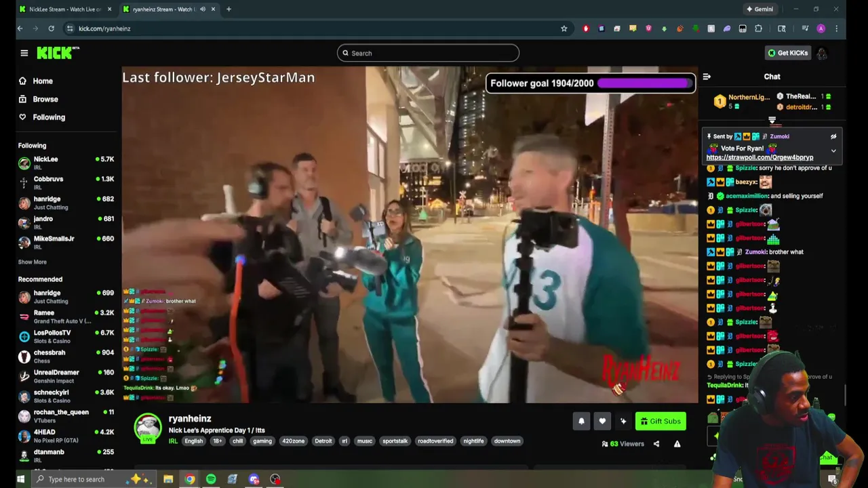Report the stream via warning icon
The image size is (868, 488).
tap(677, 444)
